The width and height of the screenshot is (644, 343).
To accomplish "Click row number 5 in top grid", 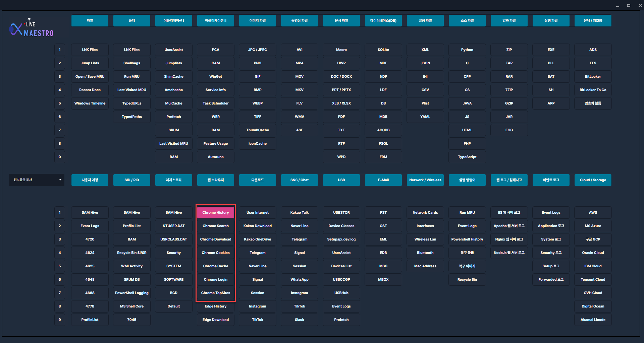I will (60, 103).
